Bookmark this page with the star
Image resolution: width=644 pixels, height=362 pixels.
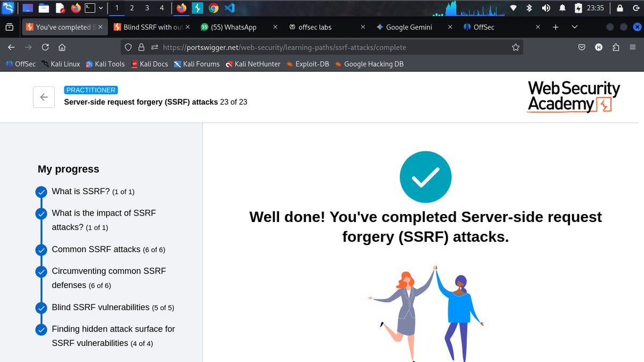click(x=516, y=47)
